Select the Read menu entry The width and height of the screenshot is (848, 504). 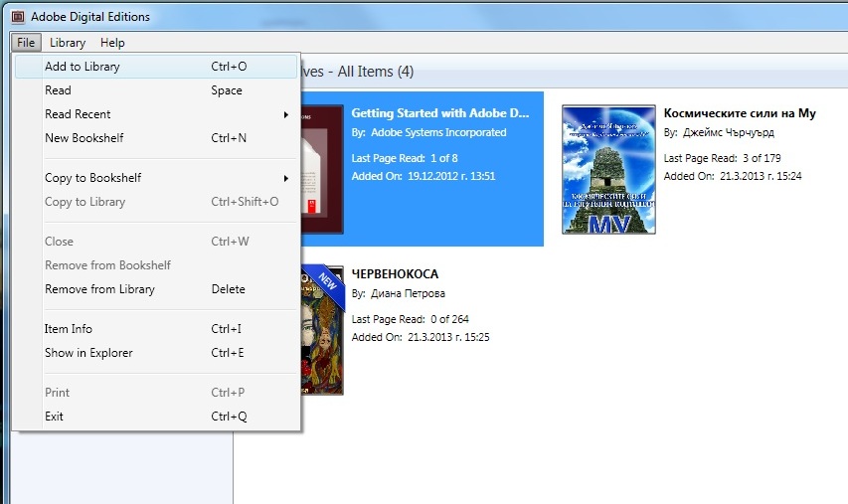coord(58,90)
